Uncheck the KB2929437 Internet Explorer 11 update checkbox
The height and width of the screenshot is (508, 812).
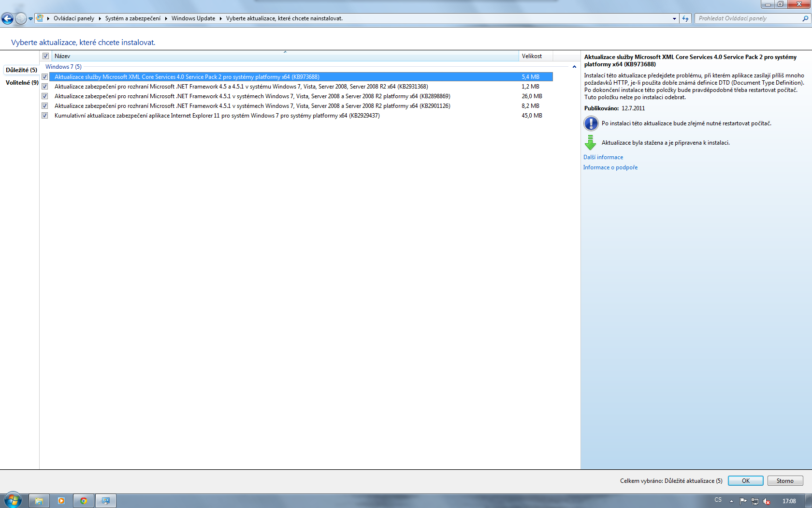44,116
